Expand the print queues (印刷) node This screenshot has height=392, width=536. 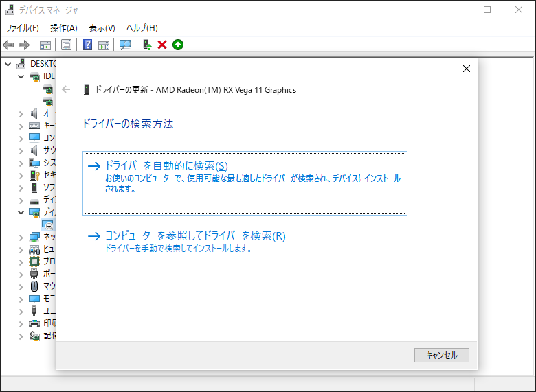[21, 324]
